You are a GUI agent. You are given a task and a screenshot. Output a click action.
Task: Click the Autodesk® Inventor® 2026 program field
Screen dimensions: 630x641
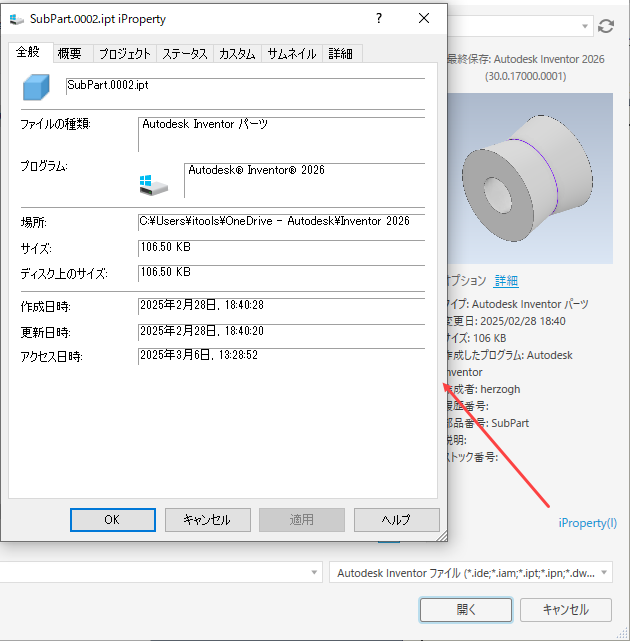click(305, 180)
